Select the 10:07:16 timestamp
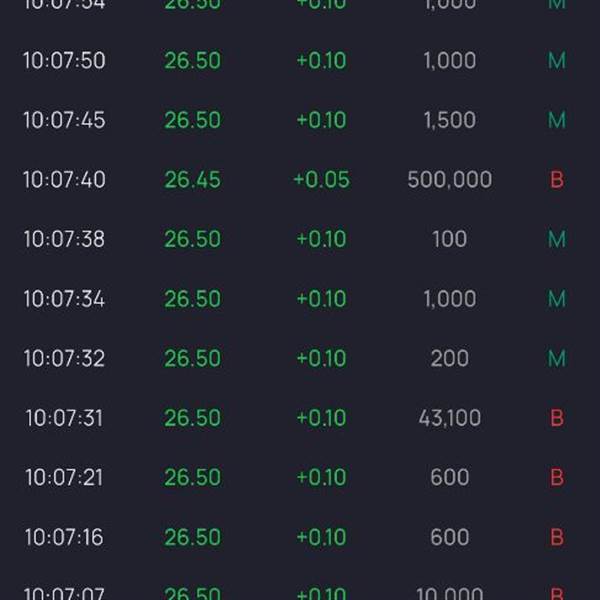 [64, 537]
